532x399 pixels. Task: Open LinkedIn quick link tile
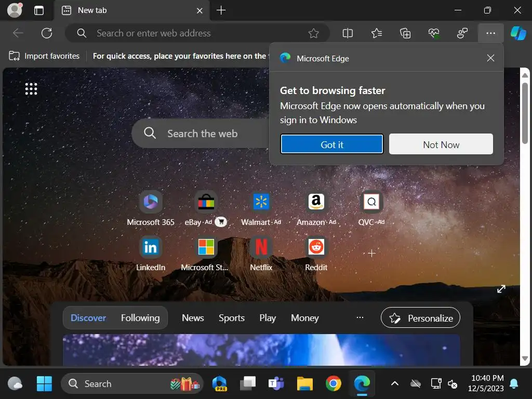151,254
